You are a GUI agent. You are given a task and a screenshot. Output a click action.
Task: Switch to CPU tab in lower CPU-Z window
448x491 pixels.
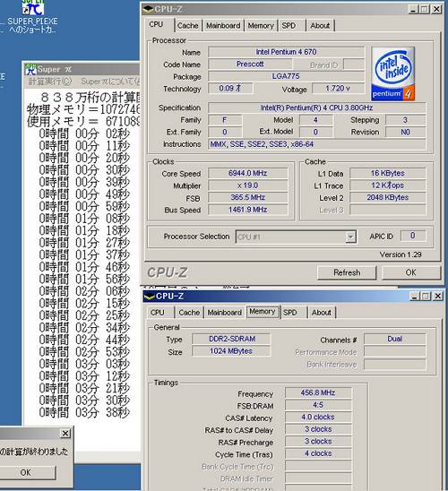pos(157,313)
